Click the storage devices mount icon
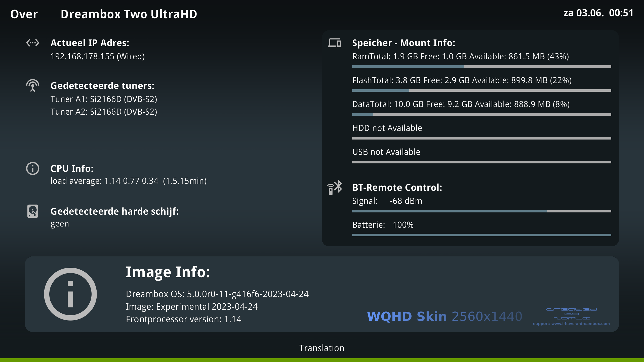This screenshot has height=362, width=644. [x=335, y=43]
